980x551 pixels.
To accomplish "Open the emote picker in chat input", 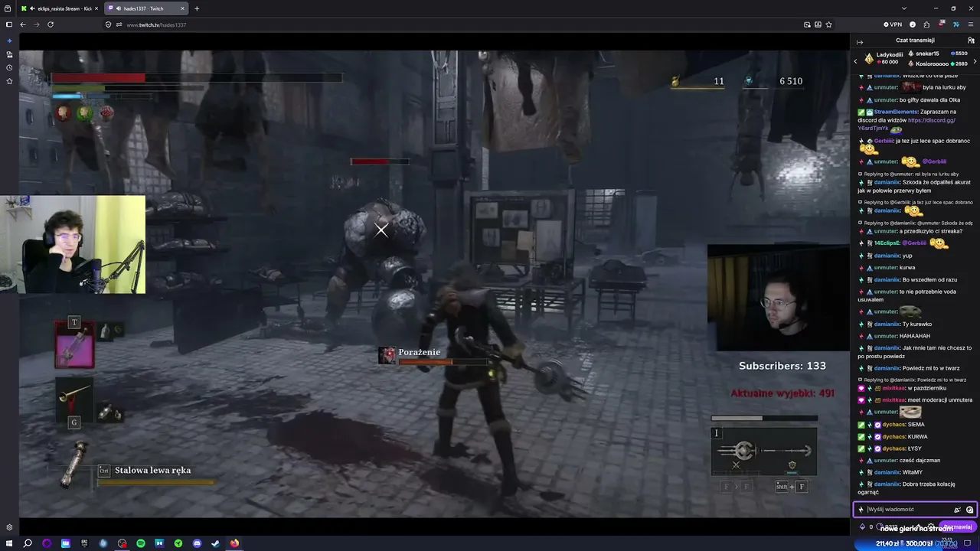I will (970, 509).
